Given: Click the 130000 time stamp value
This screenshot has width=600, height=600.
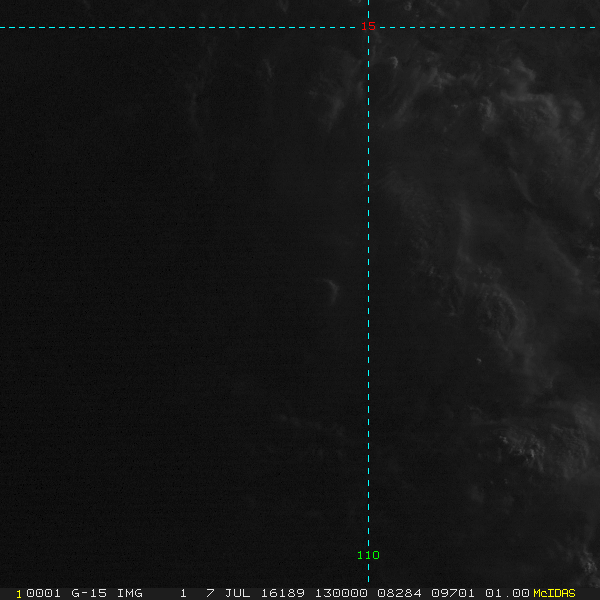Looking at the screenshot, I should tap(341, 593).
